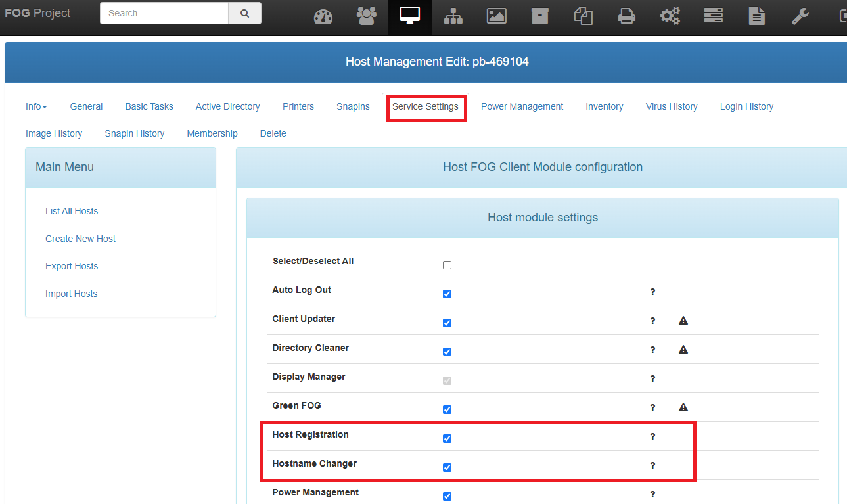Viewport: 847px width, 504px height.
Task: Click the Hosts monitor icon
Action: tap(410, 16)
